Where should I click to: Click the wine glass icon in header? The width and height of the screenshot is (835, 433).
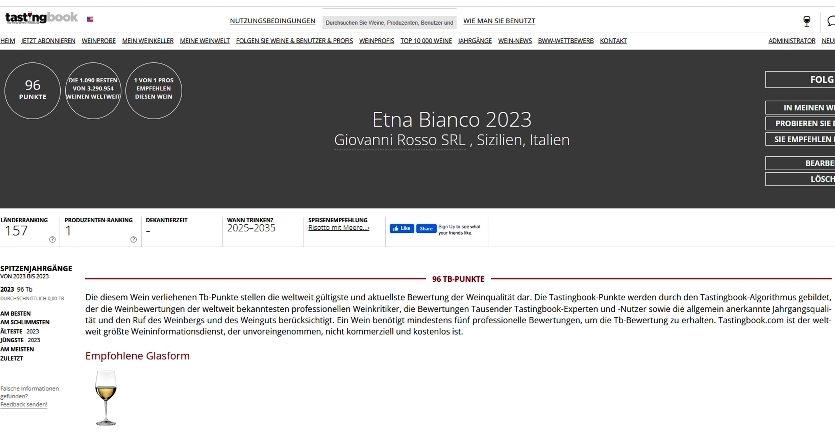(x=807, y=21)
